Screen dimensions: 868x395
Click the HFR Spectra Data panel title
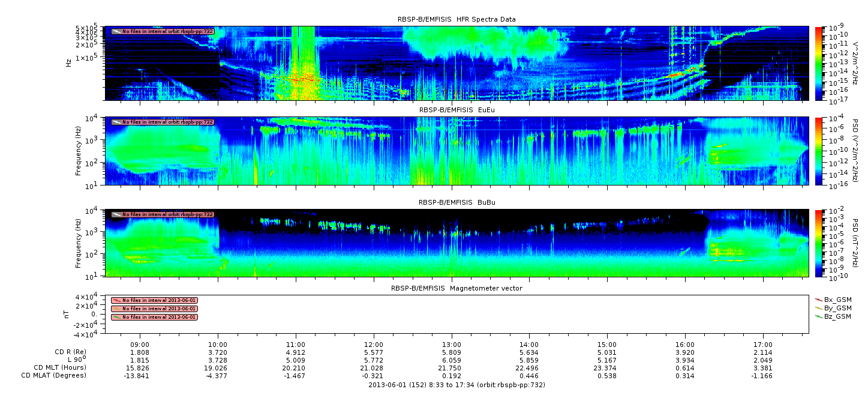point(456,19)
